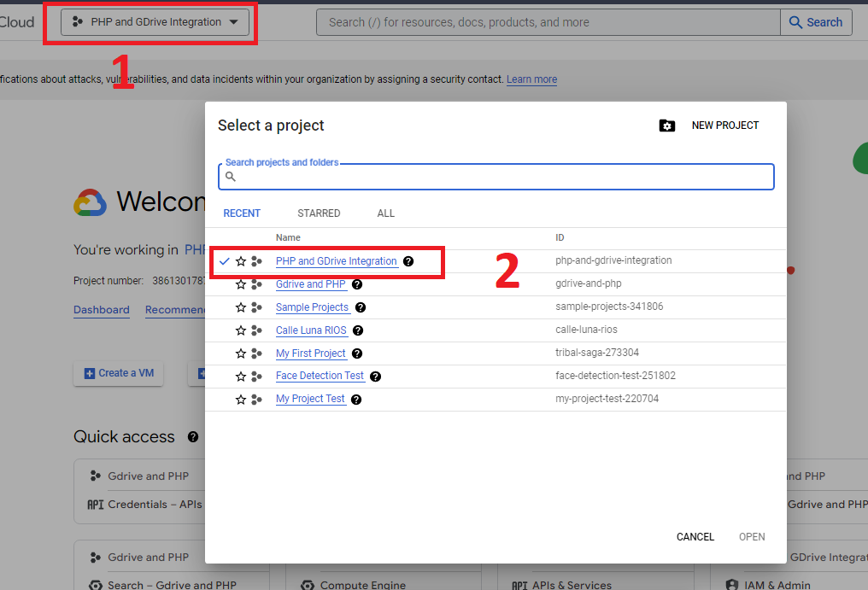Click project type icon in the My First Project row
This screenshot has width=868, height=590.
256,353
